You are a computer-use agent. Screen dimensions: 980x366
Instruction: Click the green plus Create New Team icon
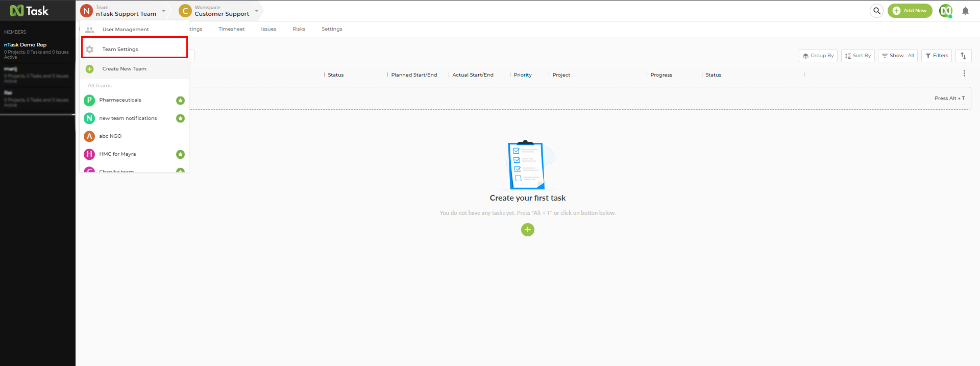pos(89,69)
